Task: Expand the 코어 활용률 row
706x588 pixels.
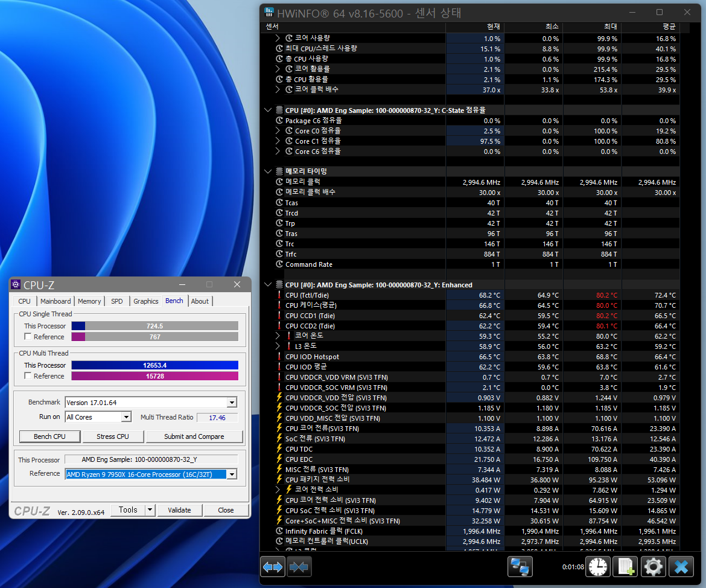Action: tap(278, 69)
